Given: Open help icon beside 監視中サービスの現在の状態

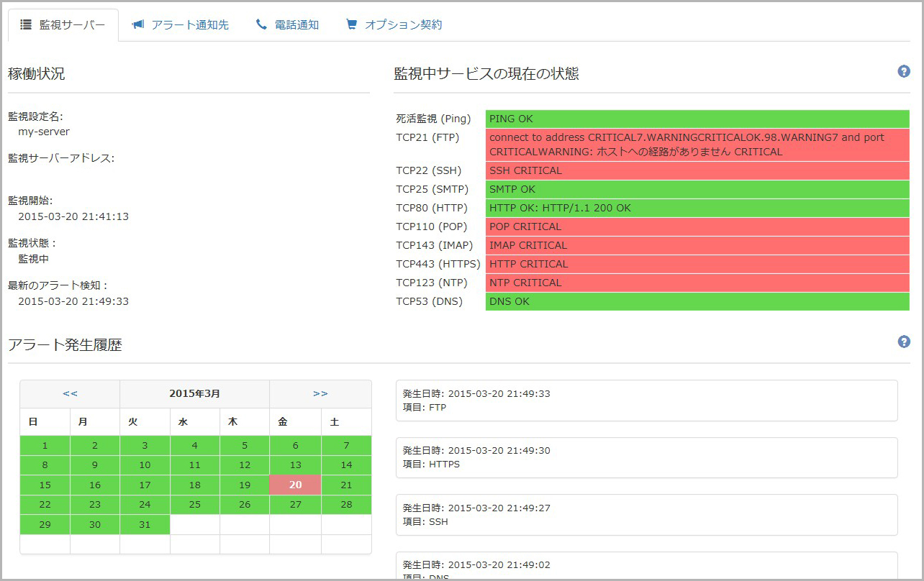Looking at the screenshot, I should coord(904,71).
